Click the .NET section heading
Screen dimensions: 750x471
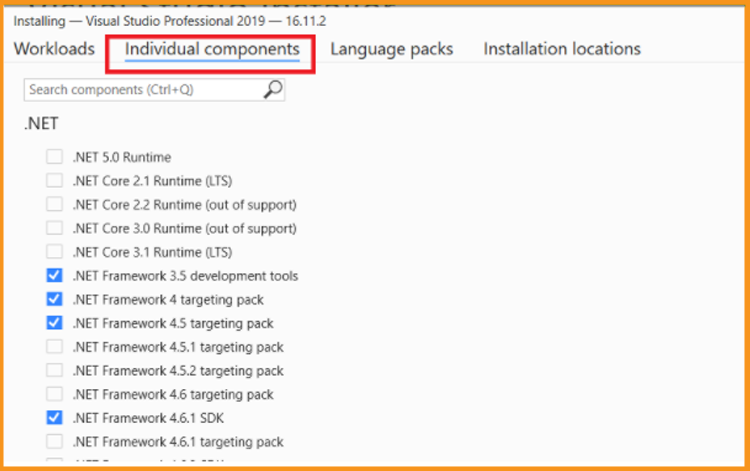pyautogui.click(x=41, y=123)
